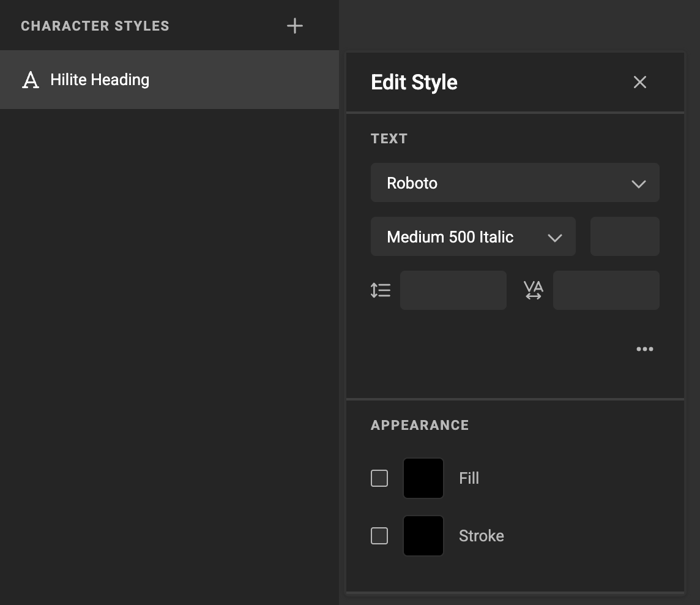Click the font size input field

point(624,236)
